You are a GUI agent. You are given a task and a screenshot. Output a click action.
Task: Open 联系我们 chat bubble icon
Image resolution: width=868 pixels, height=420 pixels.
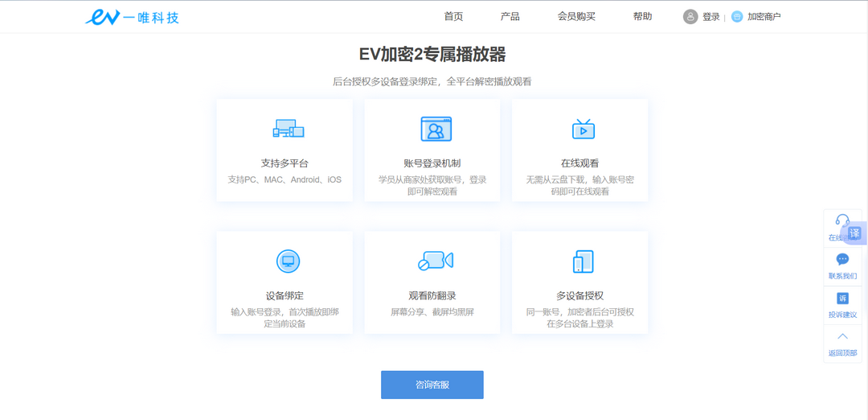click(x=842, y=259)
